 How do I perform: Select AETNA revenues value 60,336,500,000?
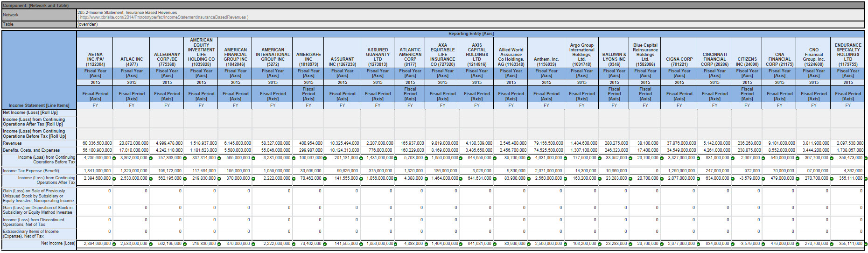(x=97, y=143)
